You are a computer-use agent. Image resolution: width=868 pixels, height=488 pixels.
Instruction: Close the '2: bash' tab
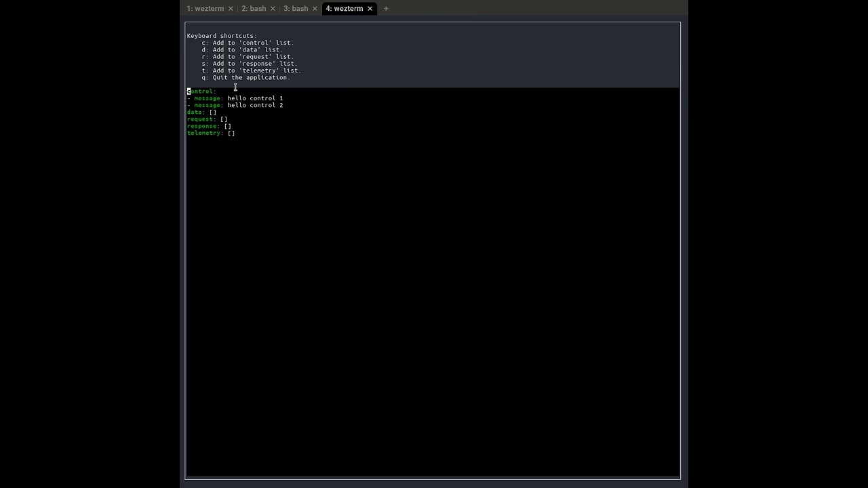(273, 9)
